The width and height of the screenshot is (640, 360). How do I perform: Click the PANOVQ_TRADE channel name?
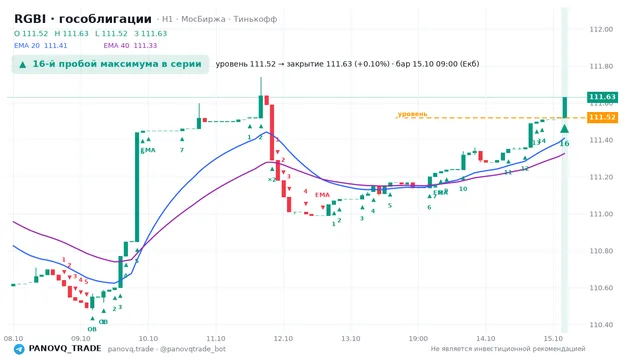[65, 349]
